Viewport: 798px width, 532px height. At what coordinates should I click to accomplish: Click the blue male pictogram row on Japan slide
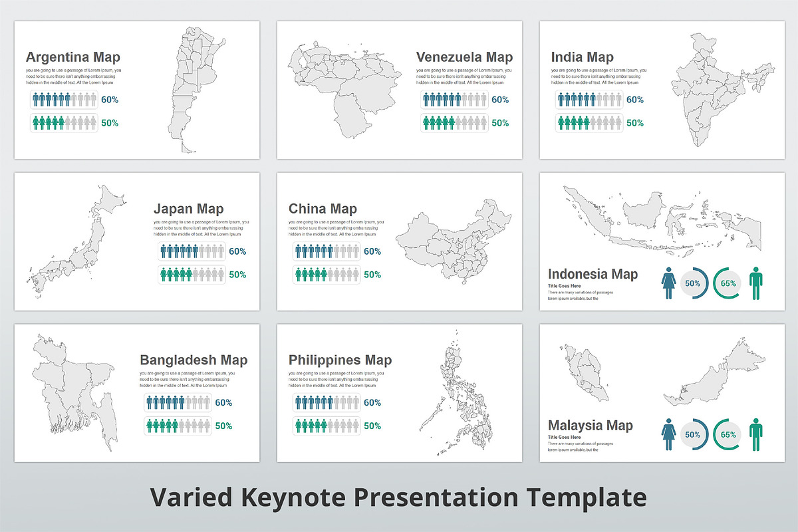(192, 251)
